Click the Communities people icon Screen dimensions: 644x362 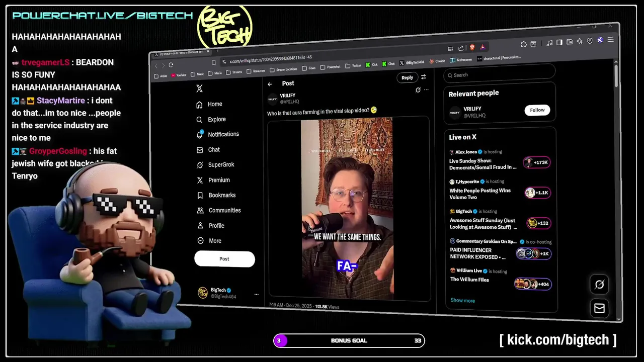coord(200,210)
